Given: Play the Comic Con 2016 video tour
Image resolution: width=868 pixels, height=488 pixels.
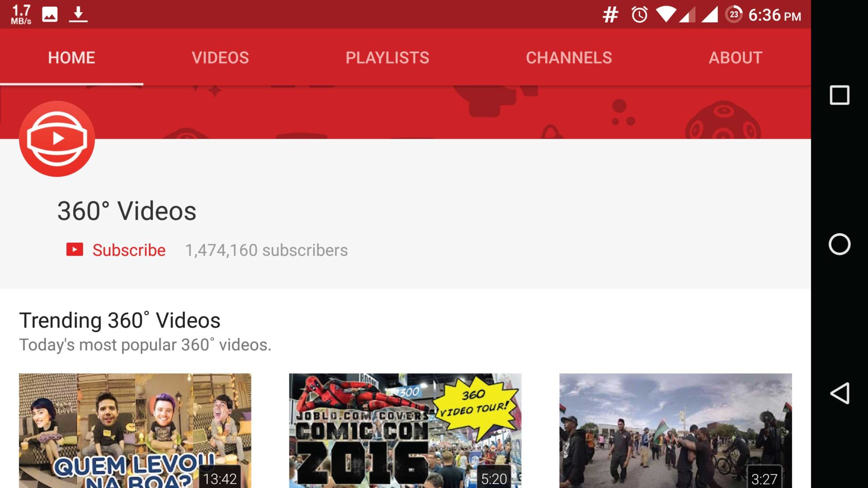Looking at the screenshot, I should pos(405,430).
